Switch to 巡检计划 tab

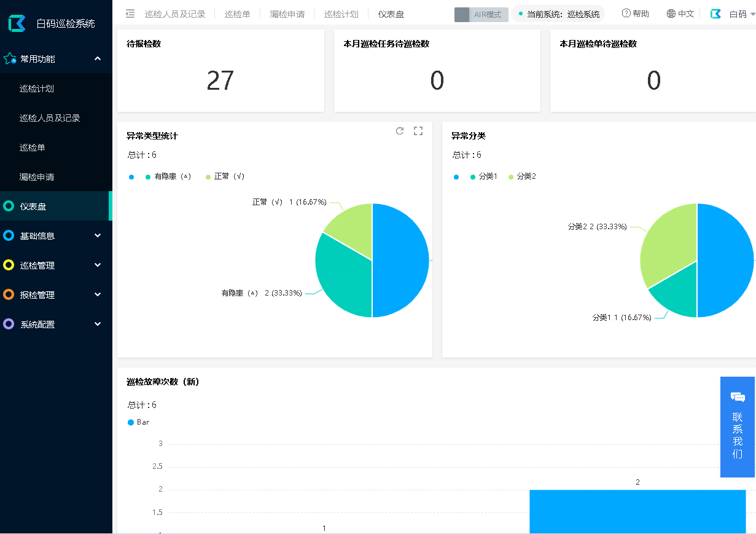click(x=341, y=14)
